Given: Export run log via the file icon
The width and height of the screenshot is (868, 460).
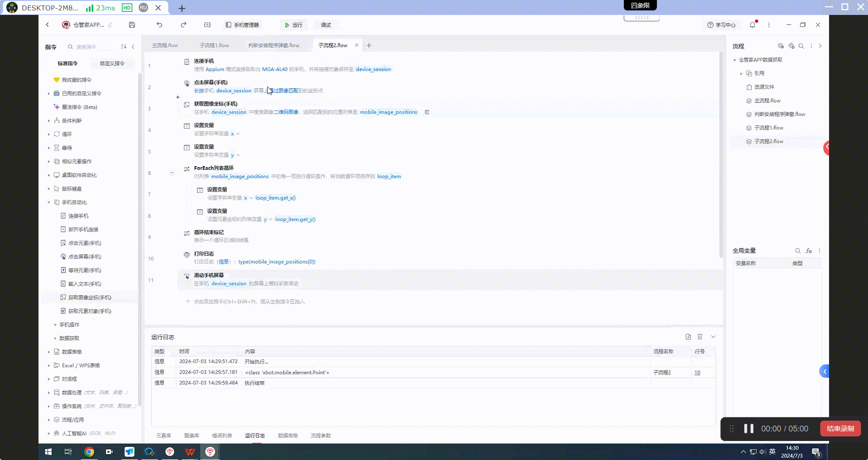Looking at the screenshot, I should [688, 337].
